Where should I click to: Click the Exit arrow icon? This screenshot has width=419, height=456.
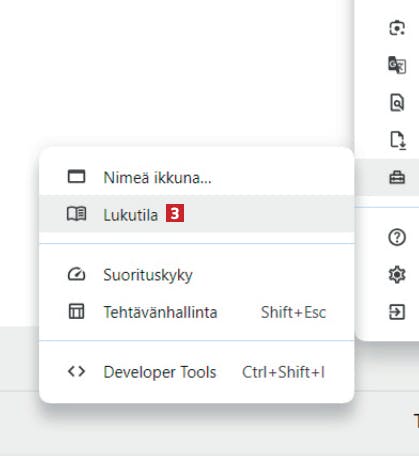[x=397, y=312]
